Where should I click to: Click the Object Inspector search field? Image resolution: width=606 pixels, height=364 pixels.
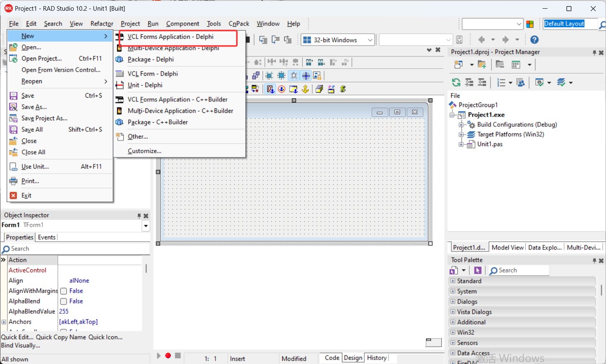[x=75, y=249]
